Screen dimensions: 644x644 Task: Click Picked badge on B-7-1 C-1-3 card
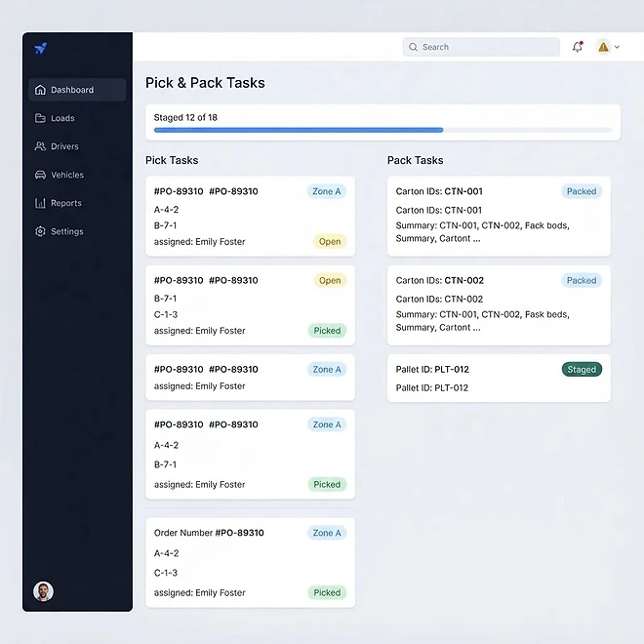point(327,331)
